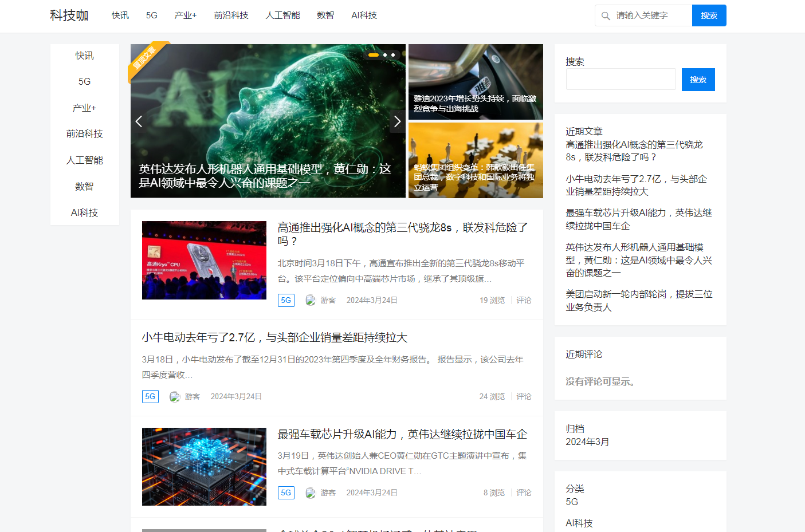Click 2024年3月24日 date on 高通 article

372,300
